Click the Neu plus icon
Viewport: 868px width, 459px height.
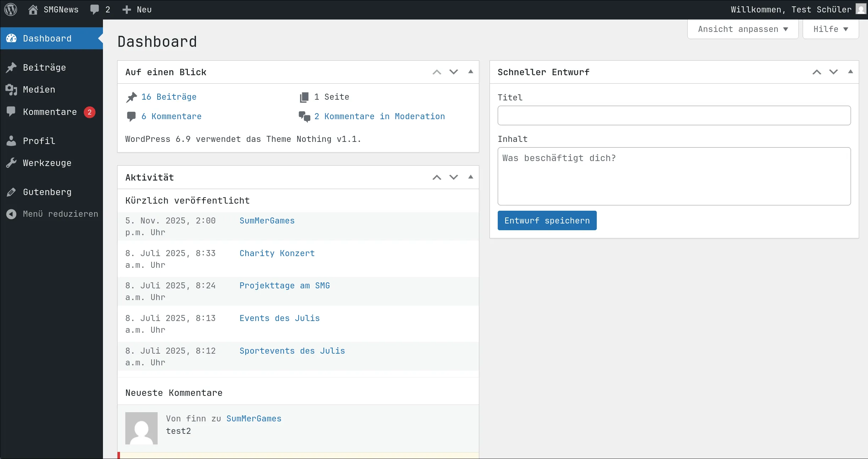[x=126, y=9]
